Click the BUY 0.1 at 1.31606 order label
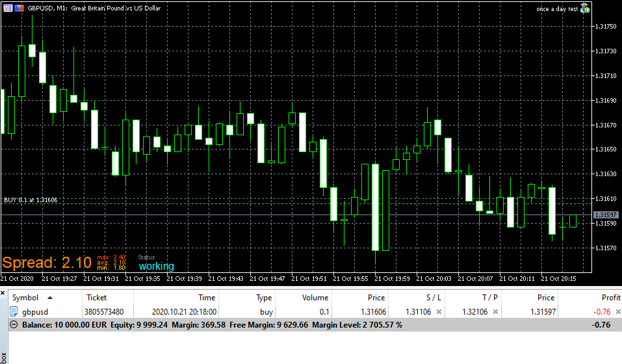 coord(31,200)
